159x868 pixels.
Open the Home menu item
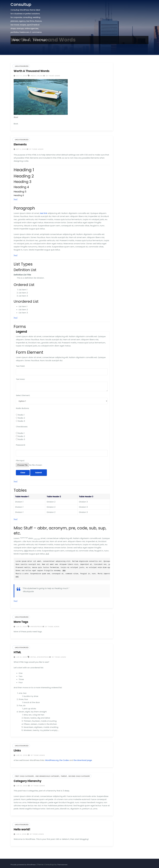point(16,40)
